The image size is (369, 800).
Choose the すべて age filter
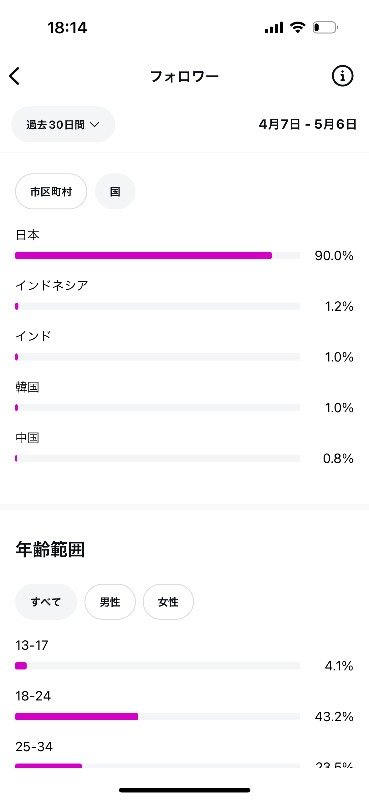tap(46, 602)
